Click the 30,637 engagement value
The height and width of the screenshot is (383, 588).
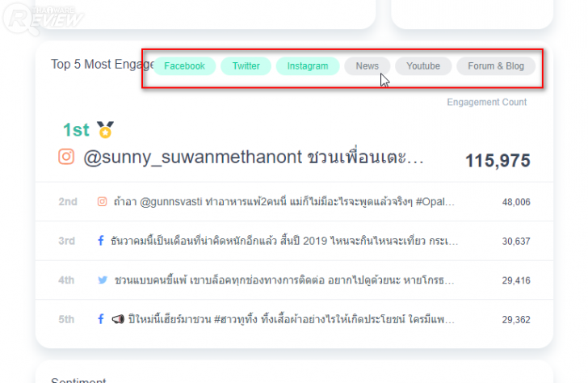(x=516, y=242)
